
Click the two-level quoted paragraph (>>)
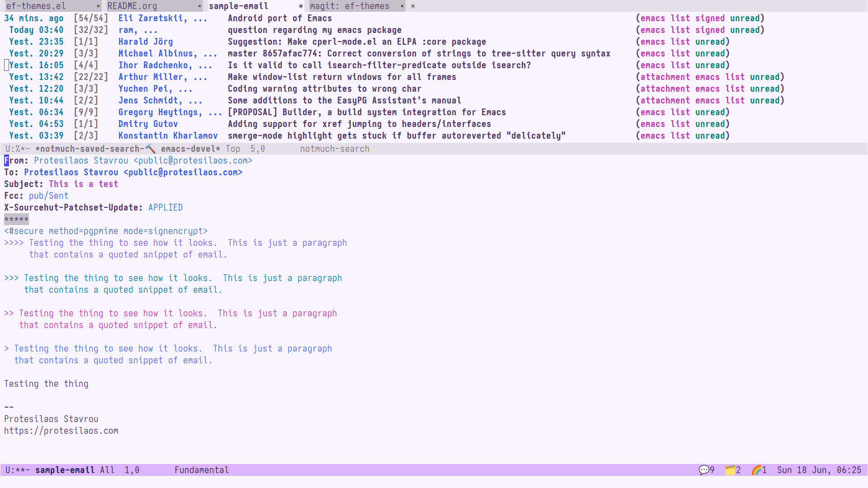pyautogui.click(x=171, y=319)
